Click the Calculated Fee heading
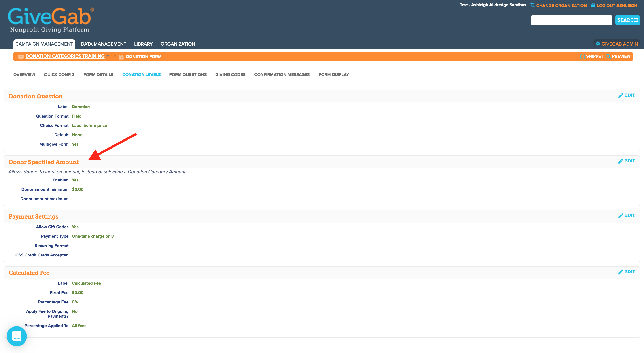 pos(29,273)
